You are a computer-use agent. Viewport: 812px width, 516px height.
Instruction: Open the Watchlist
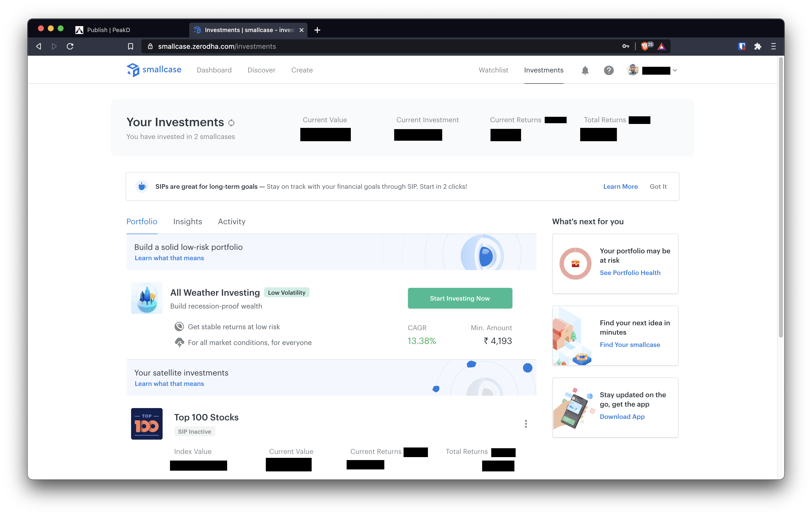tap(493, 70)
